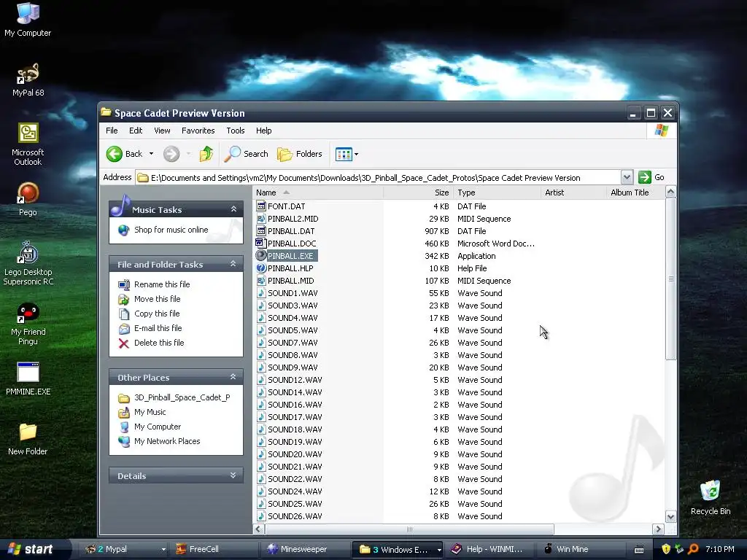Open the Views dropdown arrow
The image size is (747, 560).
pyautogui.click(x=356, y=155)
